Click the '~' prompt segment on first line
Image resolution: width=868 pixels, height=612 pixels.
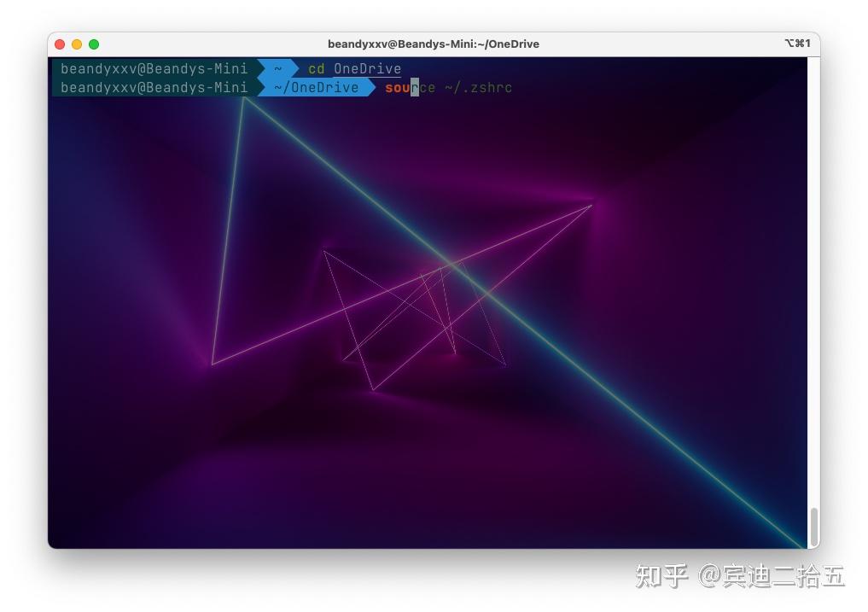tap(278, 68)
